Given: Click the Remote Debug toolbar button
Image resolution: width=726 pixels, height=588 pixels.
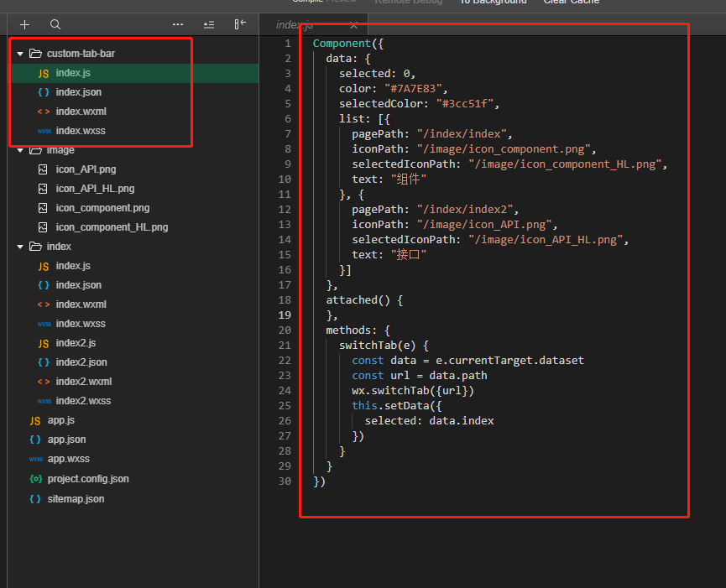Looking at the screenshot, I should (x=409, y=3).
